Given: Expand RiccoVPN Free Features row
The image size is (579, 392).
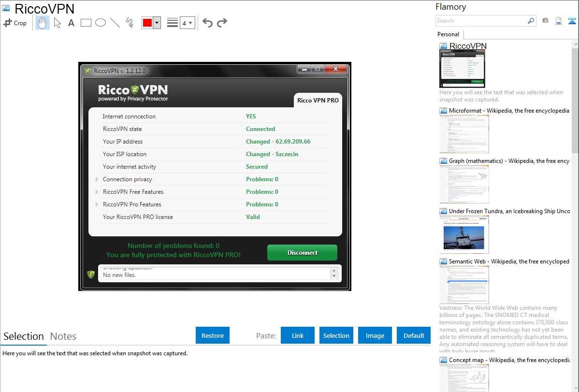Looking at the screenshot, I should click(x=97, y=192).
